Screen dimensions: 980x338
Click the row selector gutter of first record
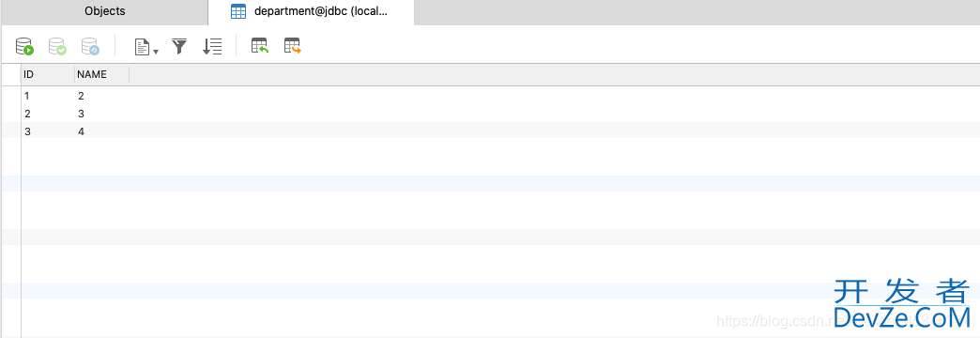click(10, 96)
